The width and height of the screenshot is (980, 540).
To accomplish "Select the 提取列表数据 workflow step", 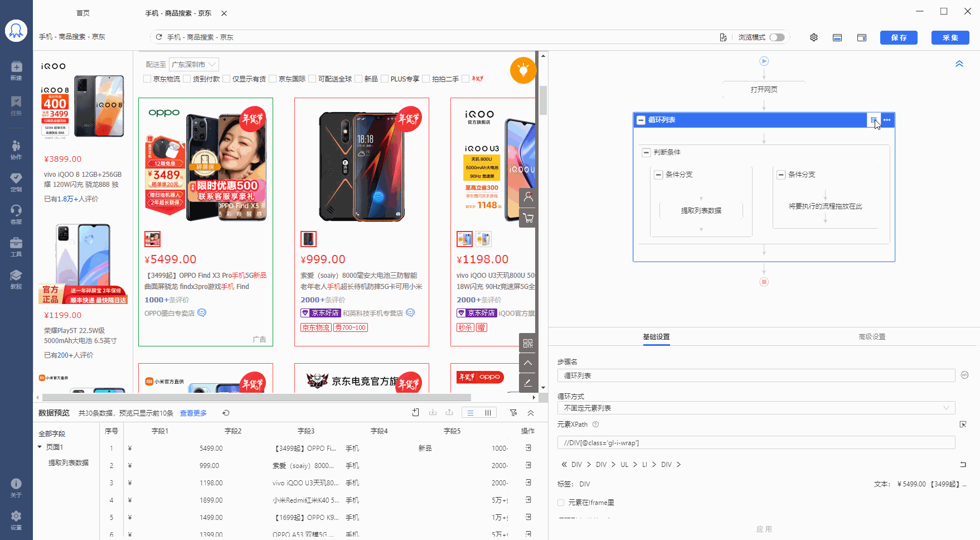I will (x=701, y=211).
